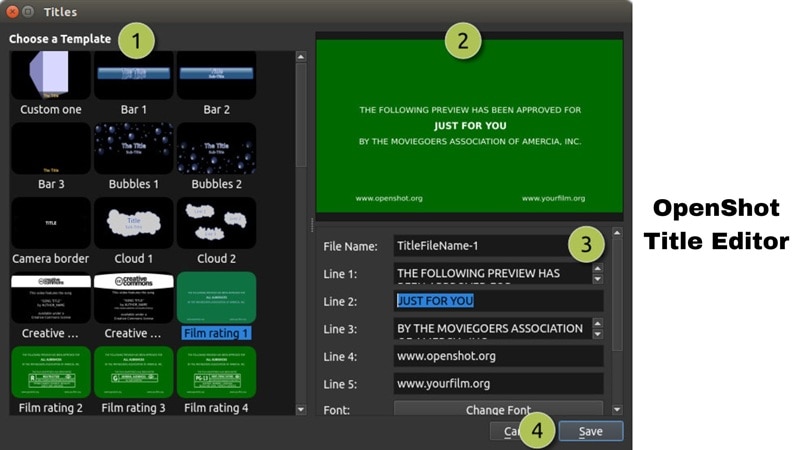Choose the Bar 2 title template
The width and height of the screenshot is (800, 450).
click(216, 74)
